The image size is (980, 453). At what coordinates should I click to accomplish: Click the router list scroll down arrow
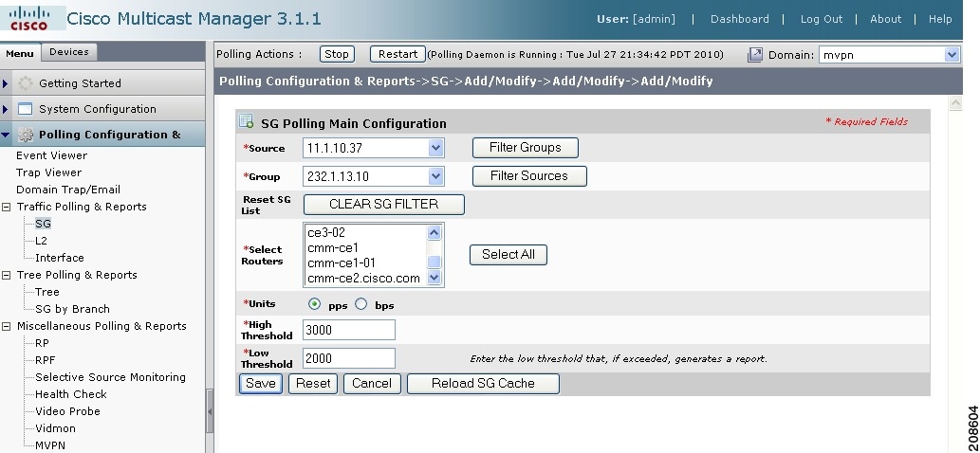[x=435, y=277]
